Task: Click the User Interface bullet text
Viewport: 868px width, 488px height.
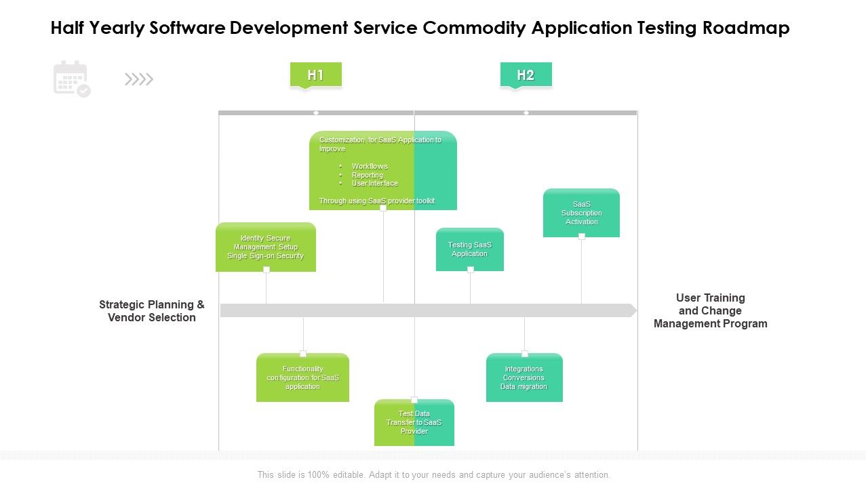Action: coord(375,183)
